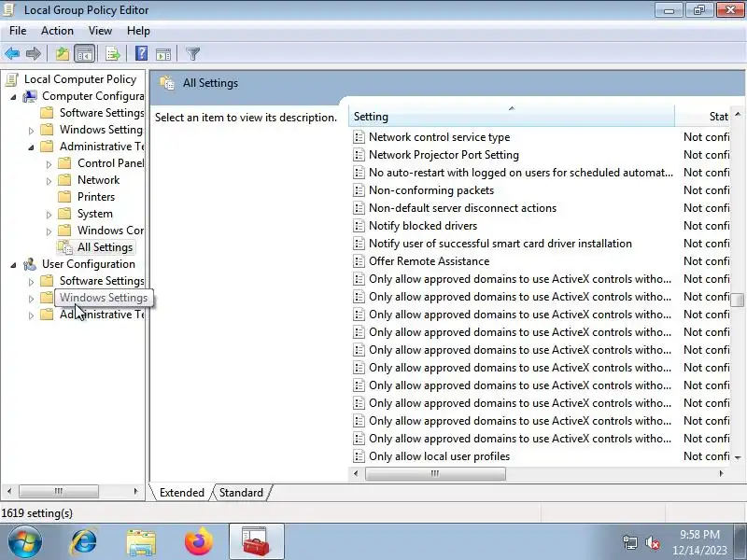
Task: Select Windows Settings label under User Configuration
Action: [104, 298]
